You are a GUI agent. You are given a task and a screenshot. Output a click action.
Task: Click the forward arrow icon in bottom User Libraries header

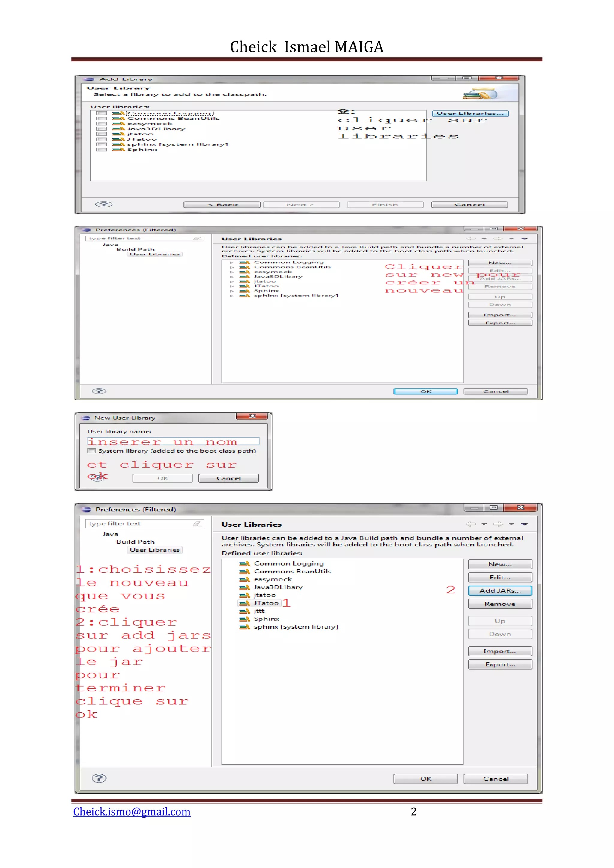[x=498, y=524]
